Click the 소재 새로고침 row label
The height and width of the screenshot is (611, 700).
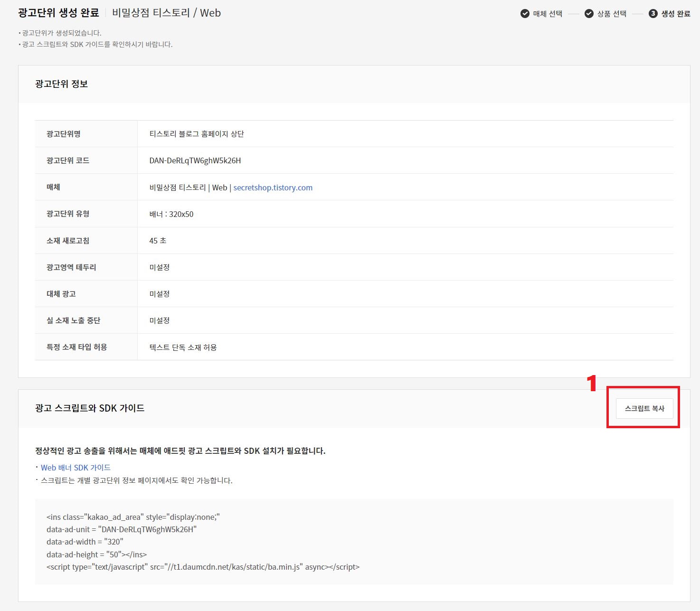68,241
